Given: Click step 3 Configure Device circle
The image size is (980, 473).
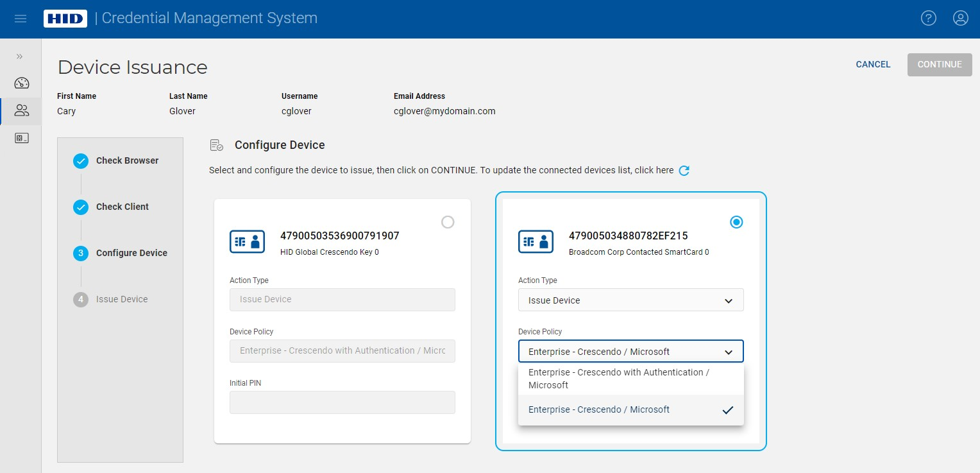Looking at the screenshot, I should pyautogui.click(x=81, y=254).
